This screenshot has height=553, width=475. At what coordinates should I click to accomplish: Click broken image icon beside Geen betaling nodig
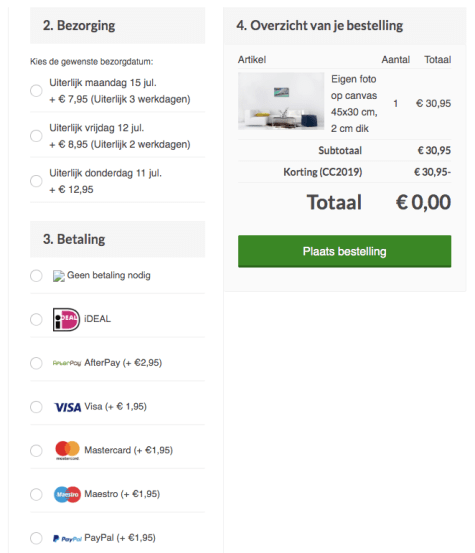point(59,276)
